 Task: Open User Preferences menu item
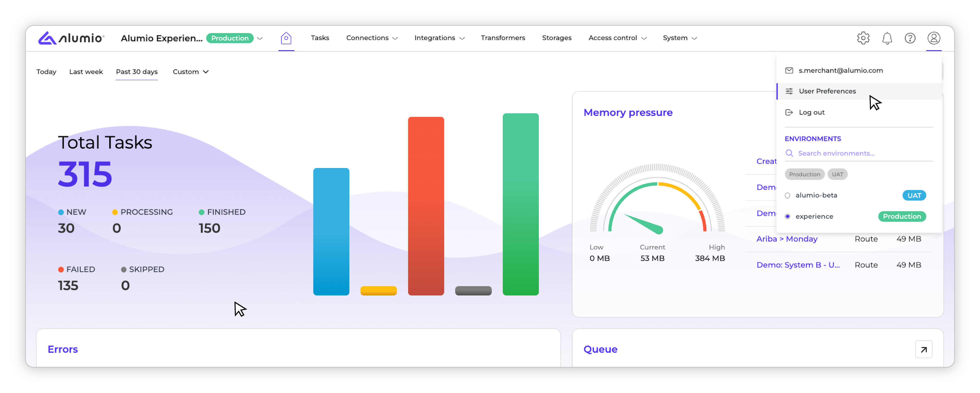pos(827,91)
